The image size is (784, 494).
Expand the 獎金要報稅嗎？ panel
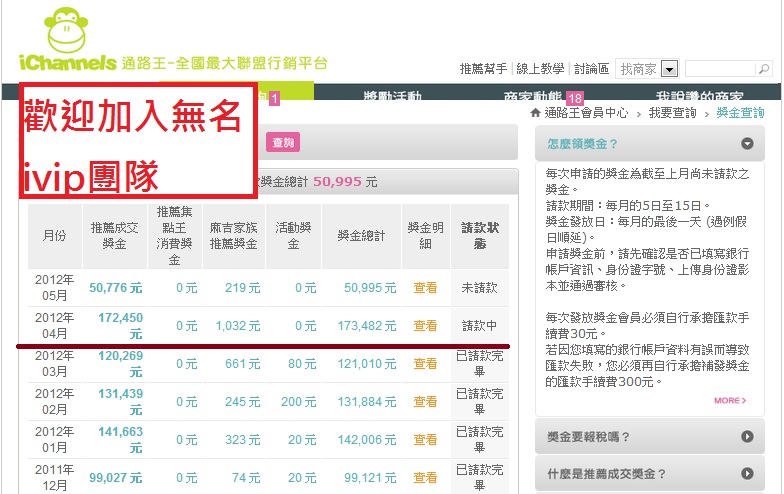pos(650,436)
